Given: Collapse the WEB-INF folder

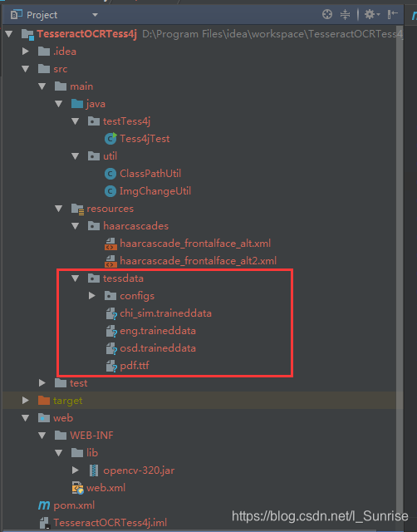Looking at the screenshot, I should pyautogui.click(x=42, y=436).
